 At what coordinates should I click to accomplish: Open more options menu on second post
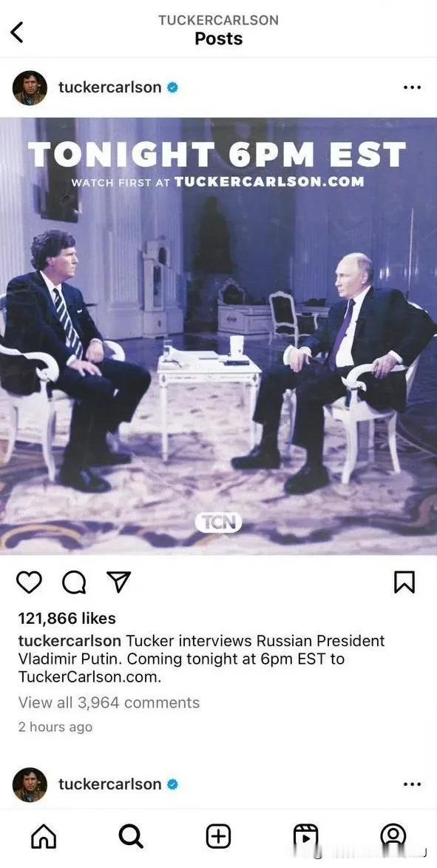pos(412,784)
